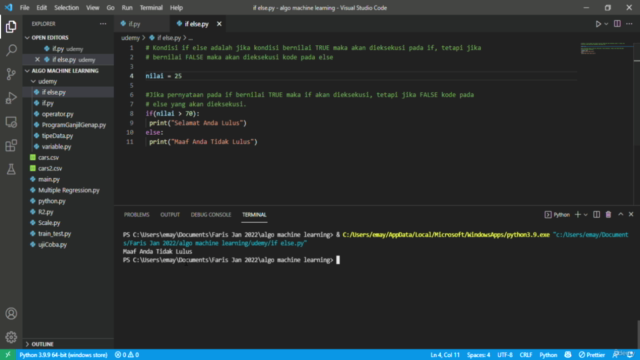Switch to the if.py editor tab
640x360 pixels.
point(141,24)
